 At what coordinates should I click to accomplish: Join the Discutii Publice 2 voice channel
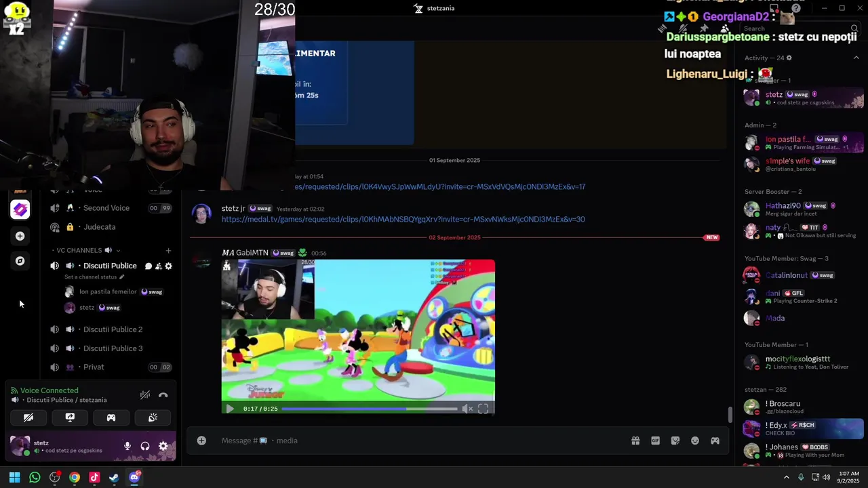tap(113, 329)
